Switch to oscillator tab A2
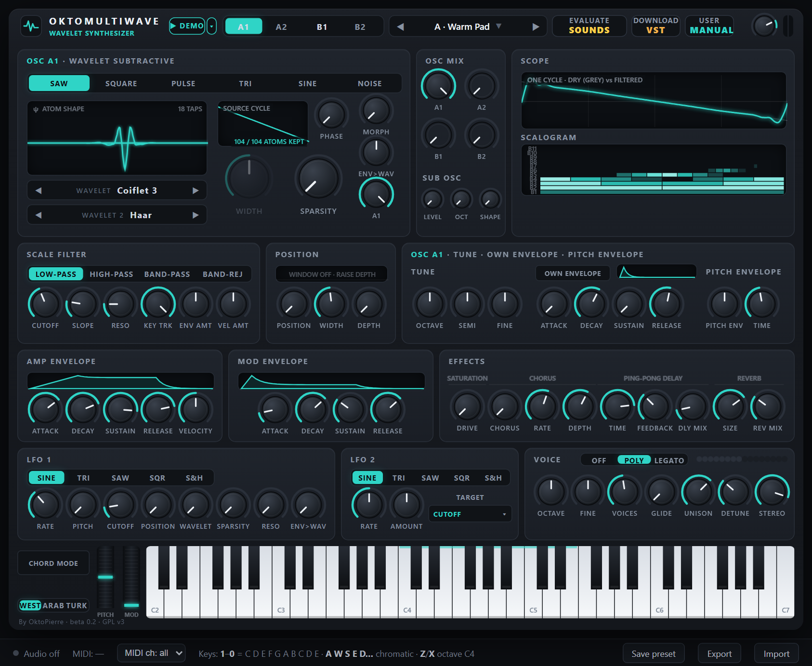 [x=281, y=27]
